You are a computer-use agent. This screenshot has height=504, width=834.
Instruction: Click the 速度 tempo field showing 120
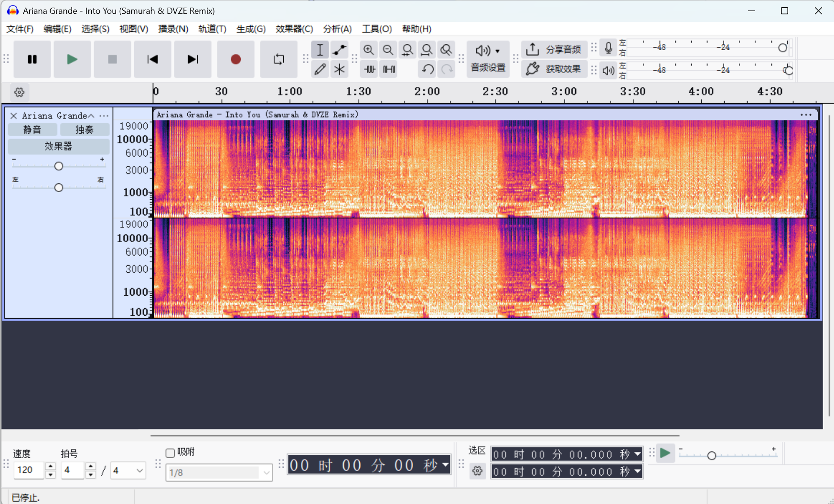click(x=29, y=470)
